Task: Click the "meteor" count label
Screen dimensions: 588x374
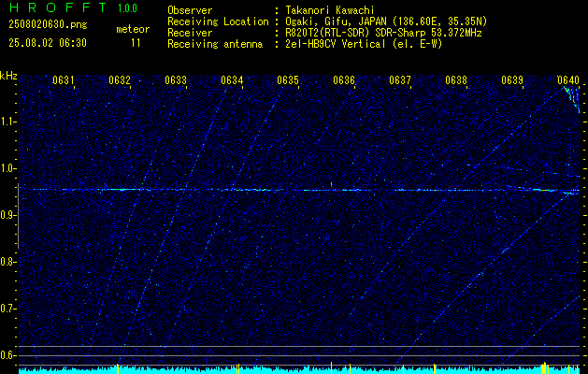Action: click(x=133, y=29)
